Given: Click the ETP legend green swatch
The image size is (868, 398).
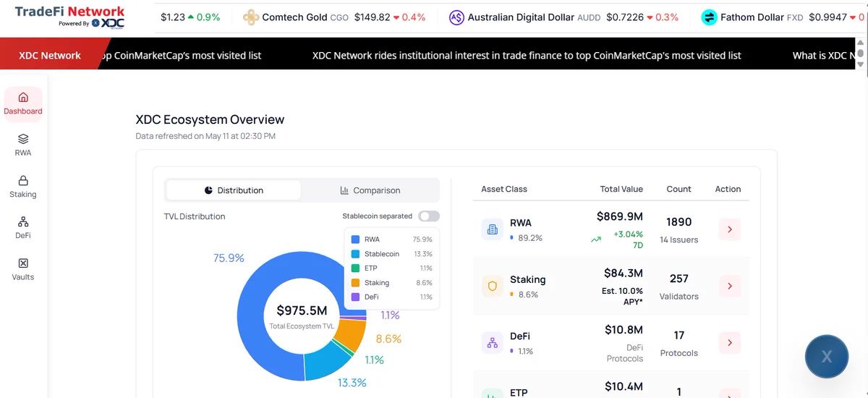Looking at the screenshot, I should click(355, 268).
